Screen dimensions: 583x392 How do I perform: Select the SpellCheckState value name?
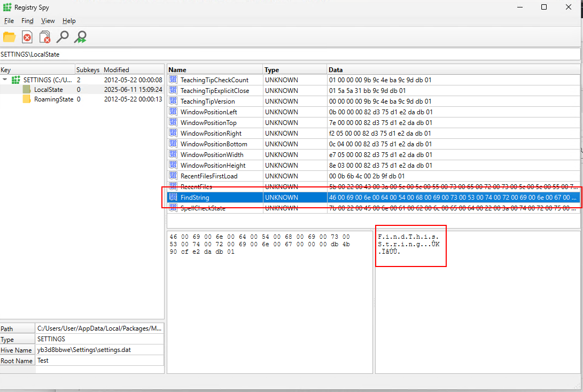coord(203,208)
